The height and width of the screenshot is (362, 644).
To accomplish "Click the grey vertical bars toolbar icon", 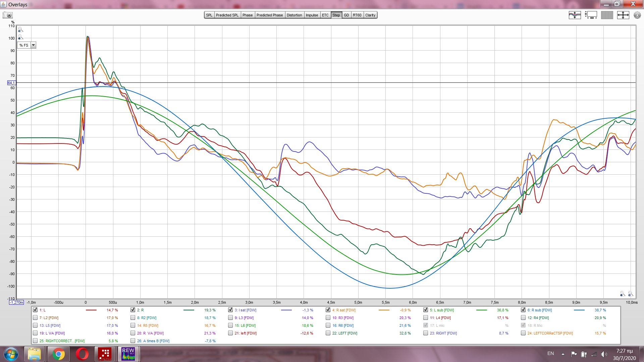I will click(607, 15).
